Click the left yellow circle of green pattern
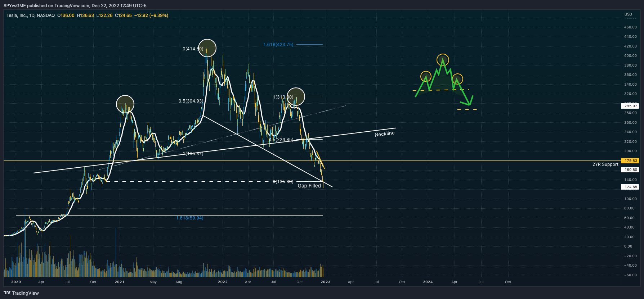The image size is (644, 299). pos(426,77)
